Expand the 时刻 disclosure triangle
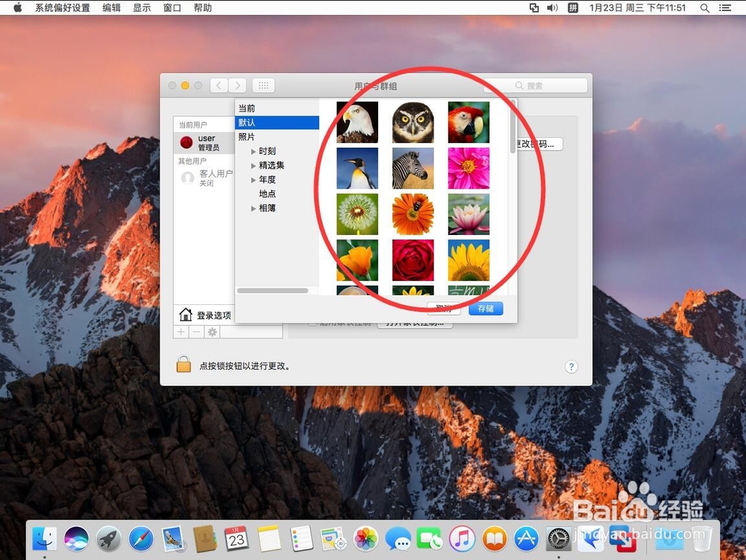Image resolution: width=746 pixels, height=560 pixels. point(253,151)
